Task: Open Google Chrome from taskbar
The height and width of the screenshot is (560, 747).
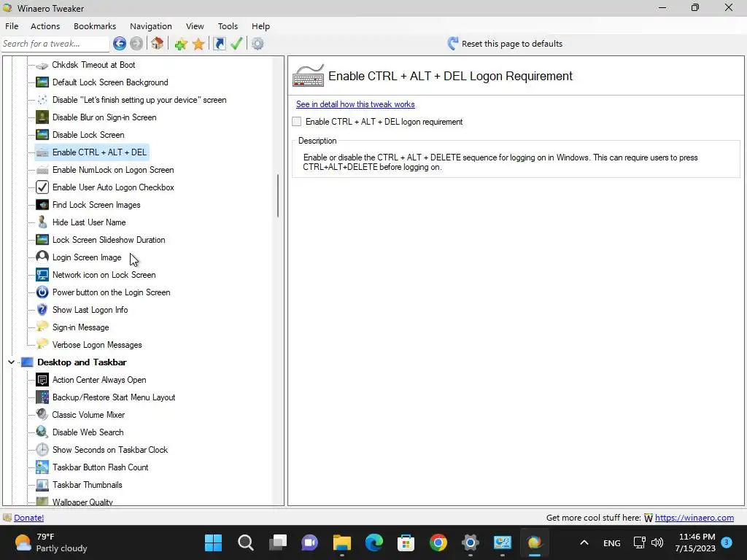Action: point(438,542)
